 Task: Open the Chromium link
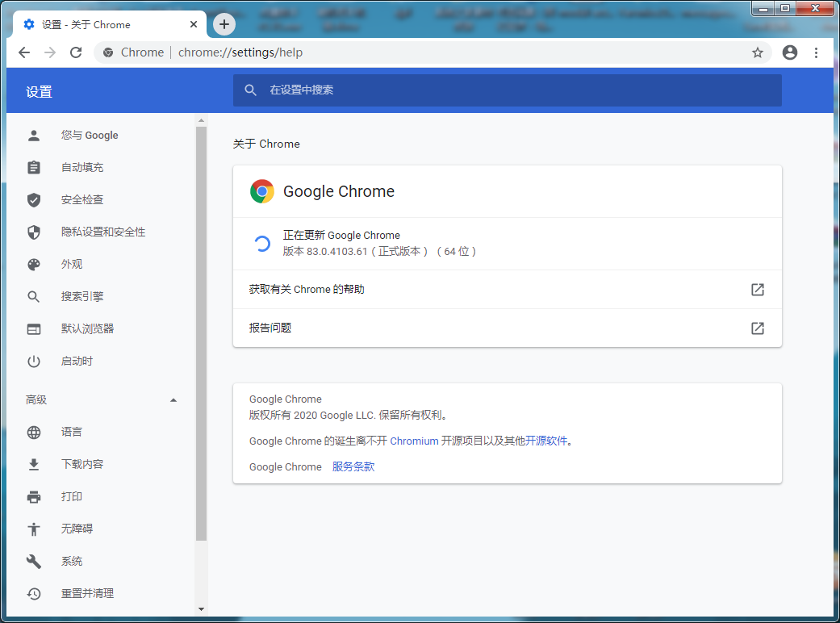[414, 441]
